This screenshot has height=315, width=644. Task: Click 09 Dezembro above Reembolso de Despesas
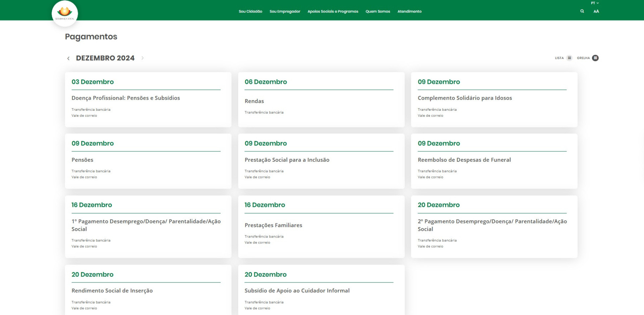pyautogui.click(x=439, y=143)
